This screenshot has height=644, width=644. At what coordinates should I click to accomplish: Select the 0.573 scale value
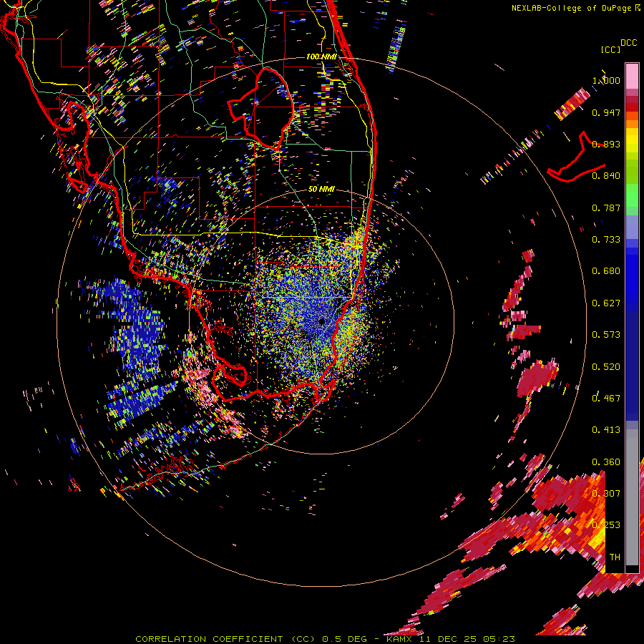pyautogui.click(x=606, y=335)
